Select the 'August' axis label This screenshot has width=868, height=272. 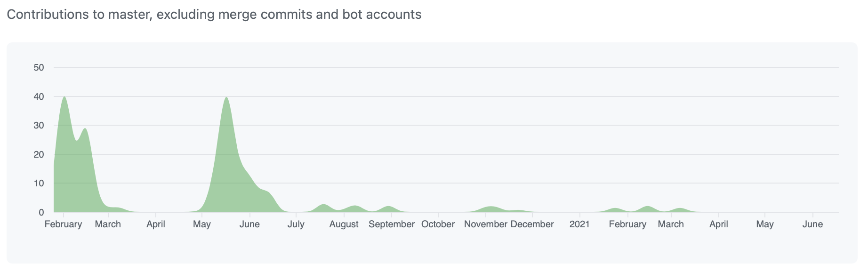[x=344, y=224]
